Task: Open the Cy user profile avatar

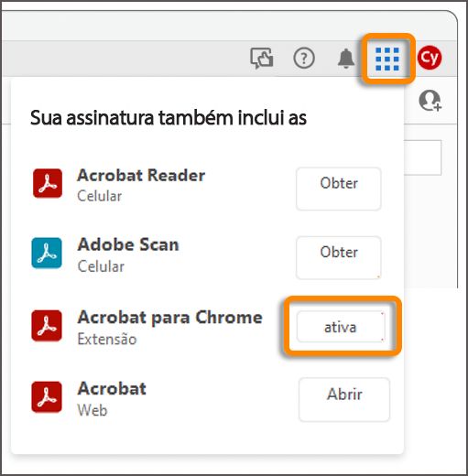Action: pyautogui.click(x=430, y=58)
